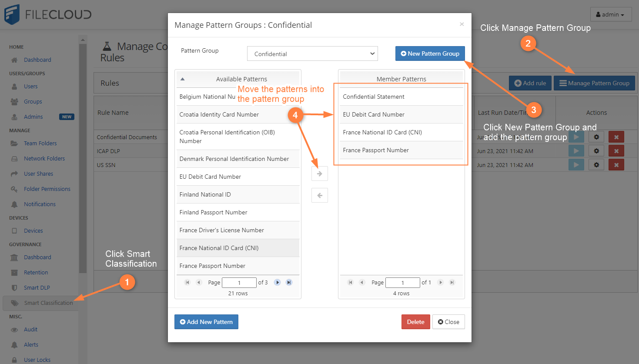The height and width of the screenshot is (364, 639).
Task: Click the New Pattern Group button
Action: 430,53
